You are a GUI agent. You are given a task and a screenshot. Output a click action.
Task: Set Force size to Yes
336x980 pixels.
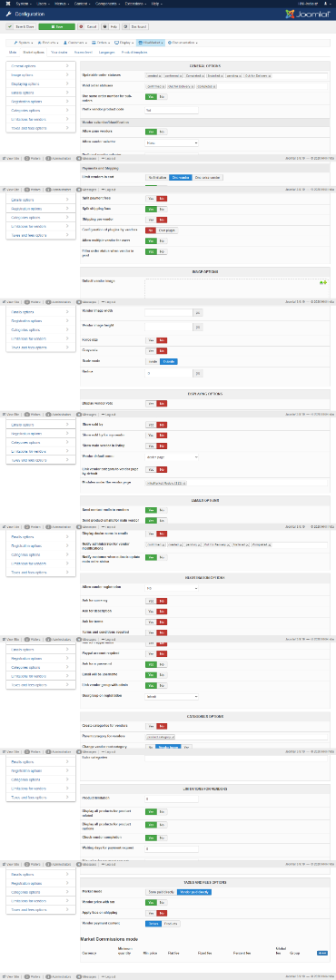(x=151, y=340)
